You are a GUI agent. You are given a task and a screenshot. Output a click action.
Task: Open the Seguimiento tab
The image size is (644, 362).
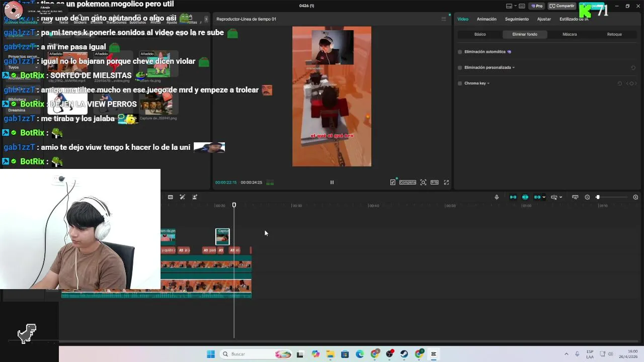pyautogui.click(x=517, y=19)
